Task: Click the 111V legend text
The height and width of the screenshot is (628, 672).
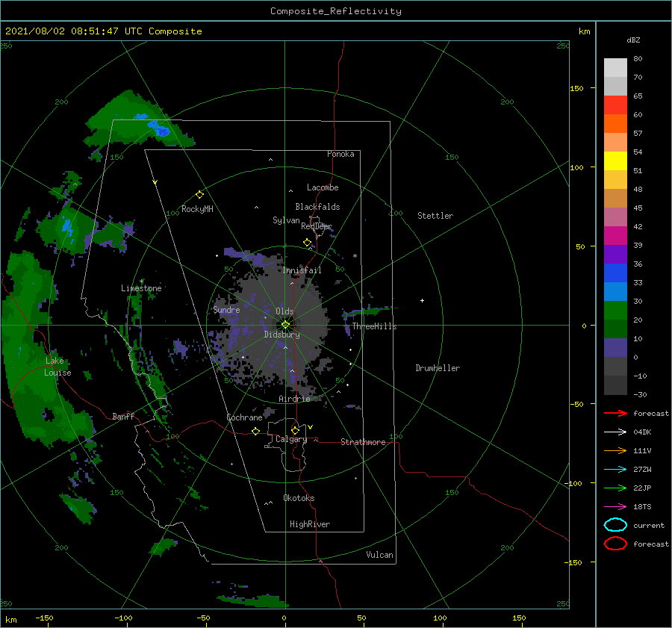Action: [x=642, y=450]
